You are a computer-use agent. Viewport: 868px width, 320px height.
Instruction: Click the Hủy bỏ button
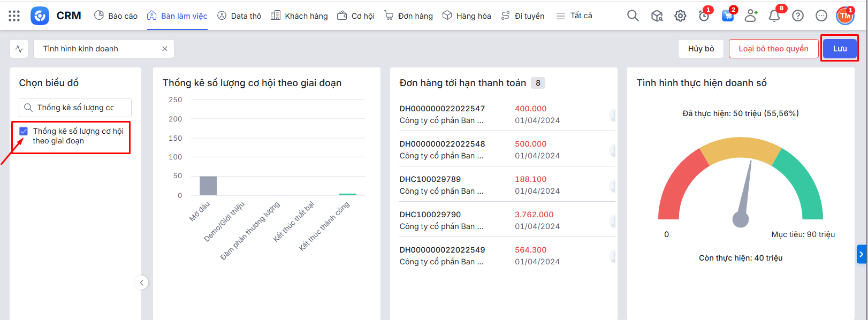coord(701,49)
